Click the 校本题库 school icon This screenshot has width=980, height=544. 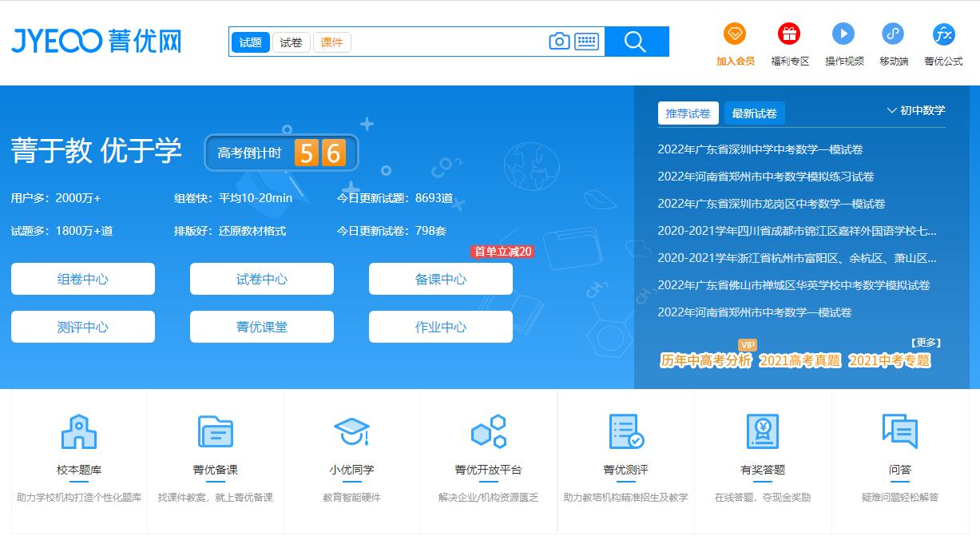[77, 431]
